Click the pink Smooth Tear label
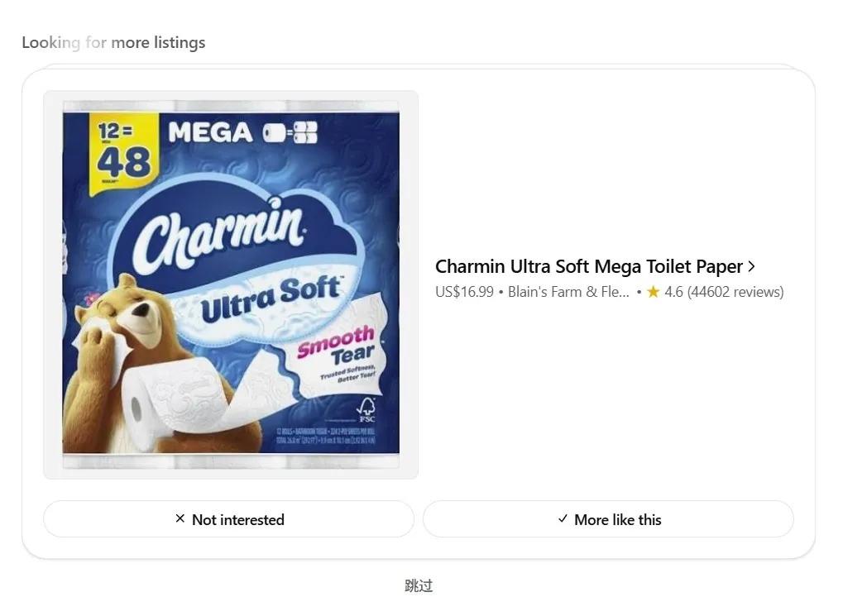The image size is (843, 616). tap(337, 346)
